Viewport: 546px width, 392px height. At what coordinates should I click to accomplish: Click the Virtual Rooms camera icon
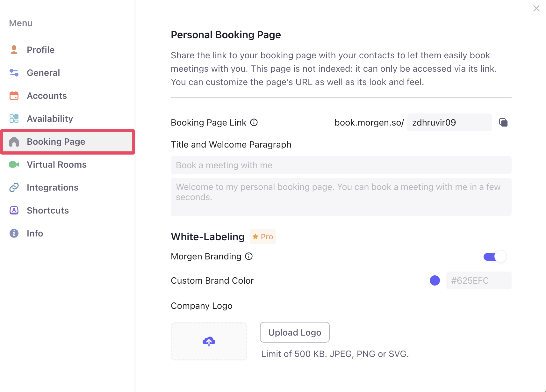click(14, 164)
